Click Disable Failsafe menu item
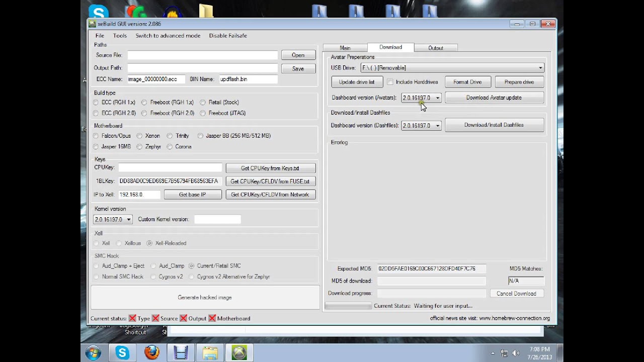644x362 pixels. [x=228, y=36]
